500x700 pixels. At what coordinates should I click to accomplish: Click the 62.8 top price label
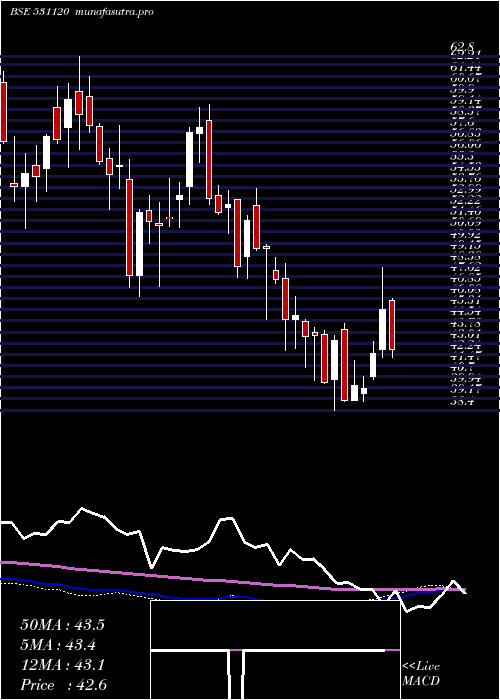(x=462, y=46)
